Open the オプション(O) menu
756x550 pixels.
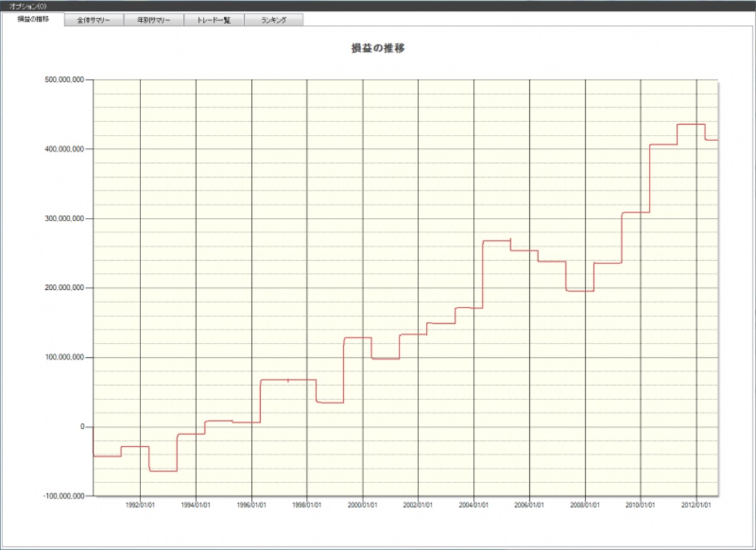click(27, 6)
